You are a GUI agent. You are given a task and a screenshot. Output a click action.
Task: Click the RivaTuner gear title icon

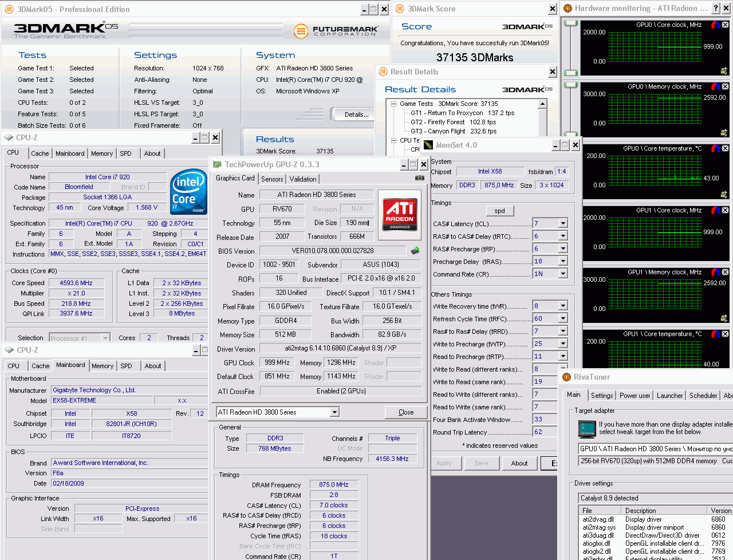[x=567, y=377]
